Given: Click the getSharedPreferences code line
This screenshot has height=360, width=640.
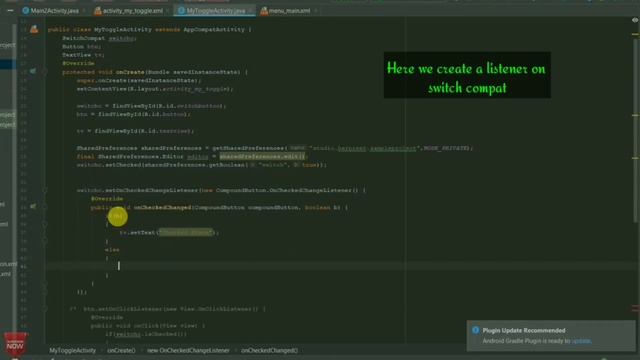Looking at the screenshot, I should (275, 148).
